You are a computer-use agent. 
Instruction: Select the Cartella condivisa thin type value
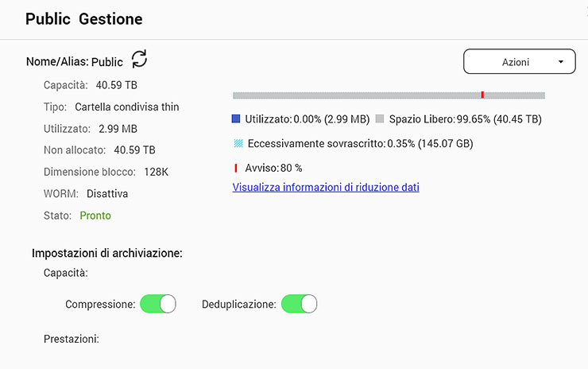pos(127,107)
